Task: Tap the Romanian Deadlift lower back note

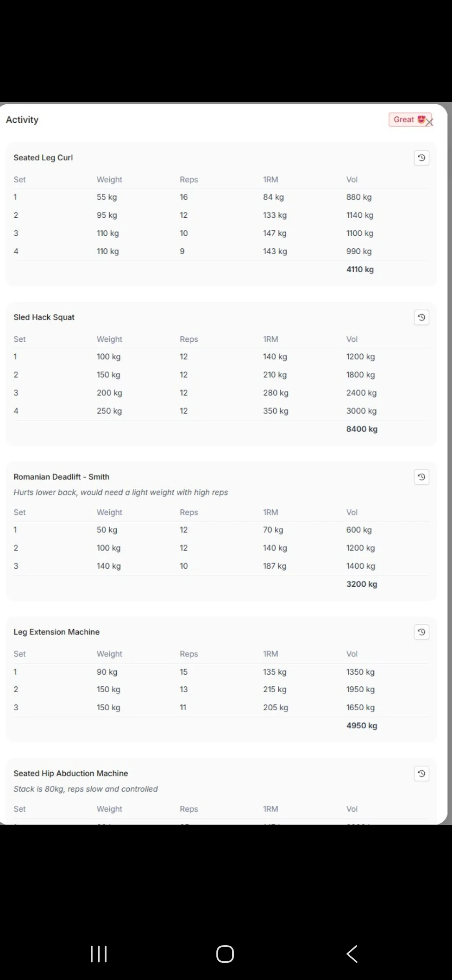Action: click(121, 492)
